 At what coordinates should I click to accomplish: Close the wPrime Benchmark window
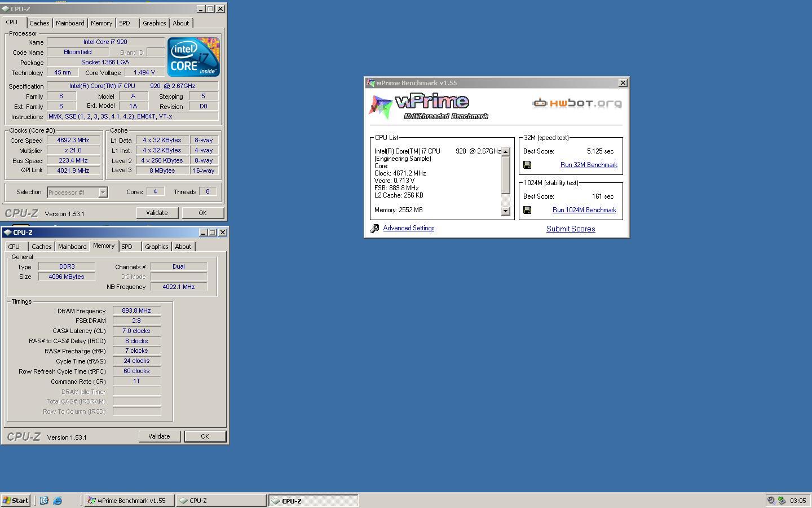[623, 83]
